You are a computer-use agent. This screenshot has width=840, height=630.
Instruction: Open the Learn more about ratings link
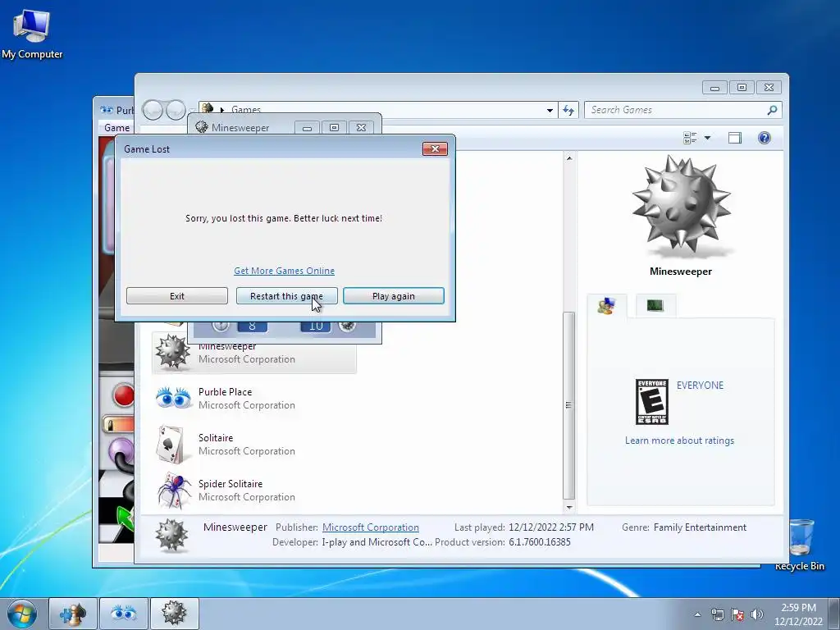tap(679, 441)
